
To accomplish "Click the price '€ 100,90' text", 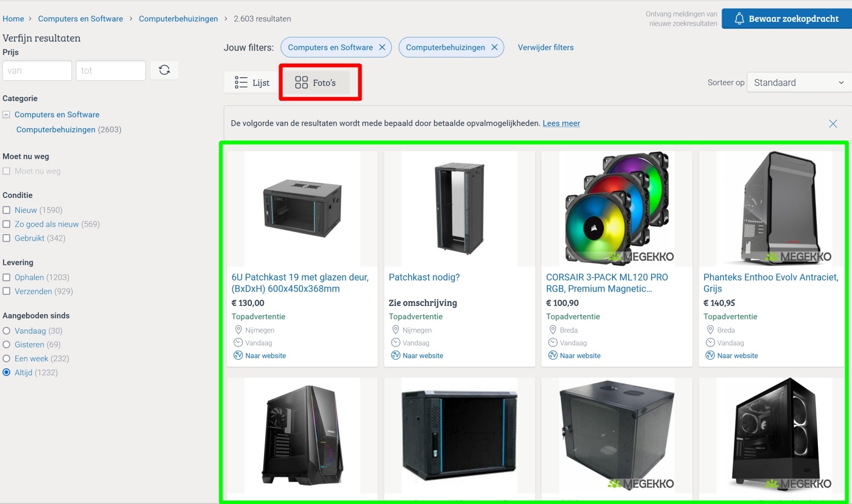I will pos(562,303).
